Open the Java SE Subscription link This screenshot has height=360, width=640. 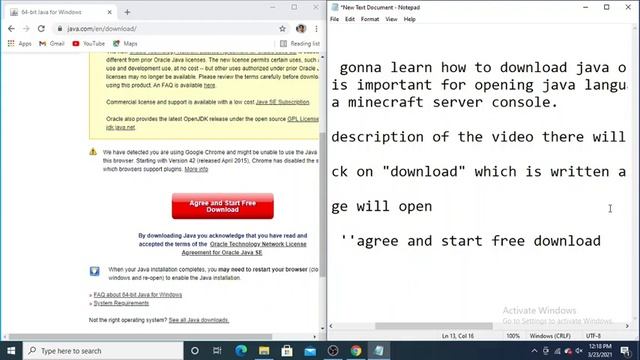click(282, 102)
